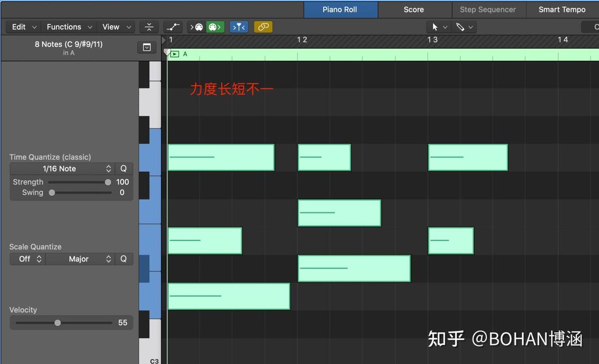
Task: Click ruler marker 1 4
Action: click(563, 40)
